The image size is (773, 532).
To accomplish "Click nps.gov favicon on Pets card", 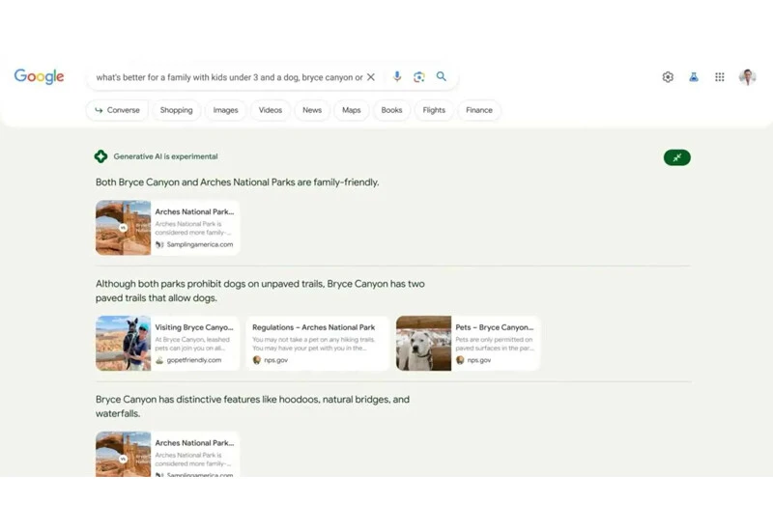I will (460, 360).
